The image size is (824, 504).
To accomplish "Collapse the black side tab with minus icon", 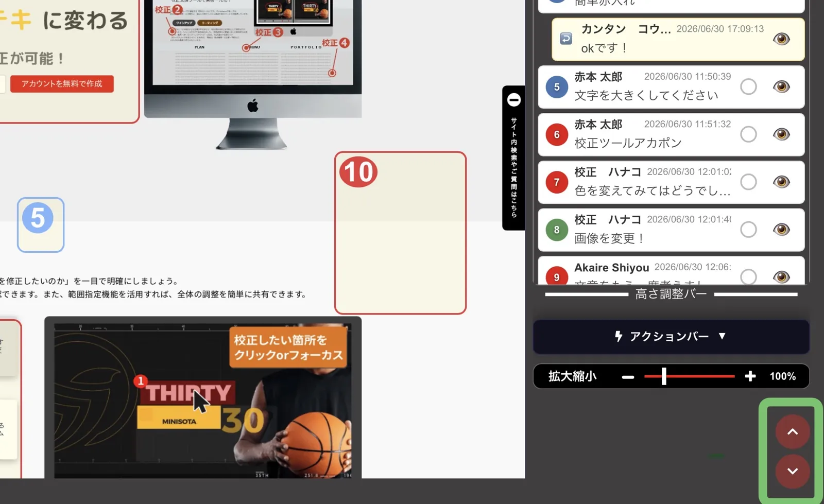I will pos(514,99).
